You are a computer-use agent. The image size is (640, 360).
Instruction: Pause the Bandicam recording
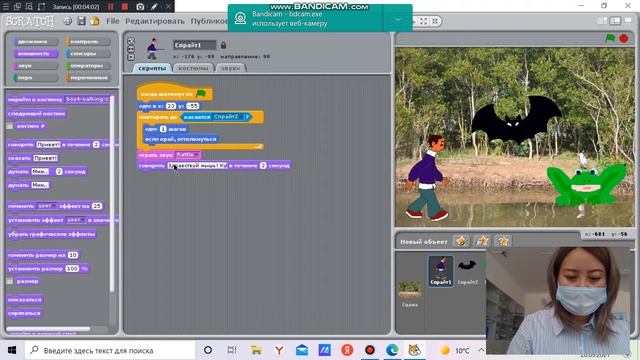coord(111,7)
